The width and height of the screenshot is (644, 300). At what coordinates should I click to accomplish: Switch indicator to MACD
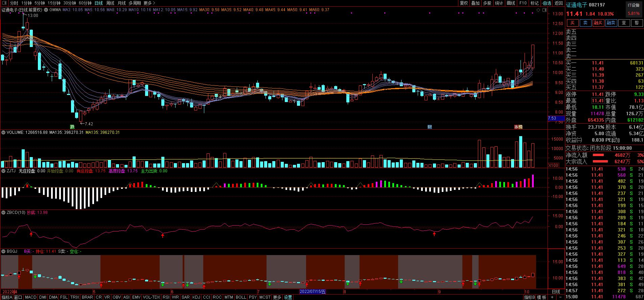30,297
